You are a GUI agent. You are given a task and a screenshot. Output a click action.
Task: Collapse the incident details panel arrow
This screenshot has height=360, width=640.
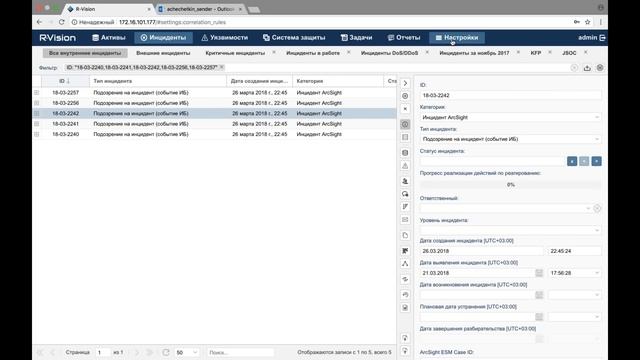pyautogui.click(x=405, y=83)
